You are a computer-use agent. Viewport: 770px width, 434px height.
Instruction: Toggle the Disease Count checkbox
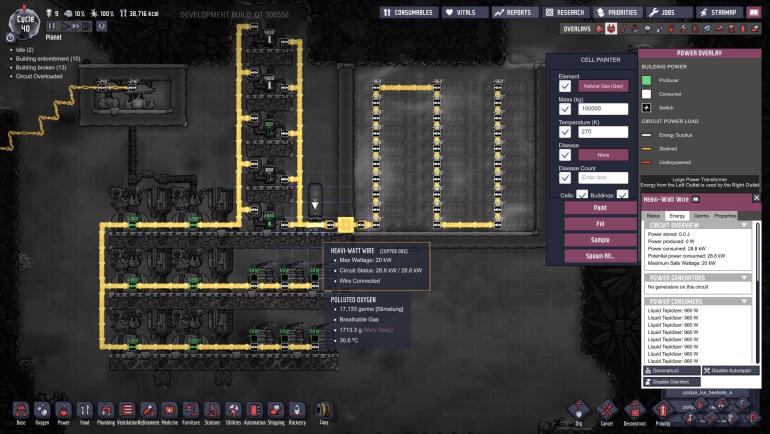(x=565, y=177)
